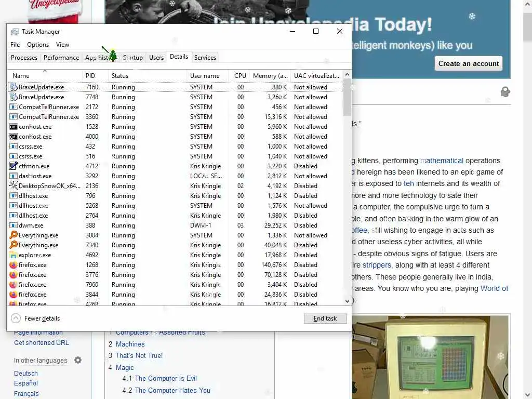This screenshot has width=532, height=399.
Task: Select the 29,252 K memory value
Action: (275, 225)
